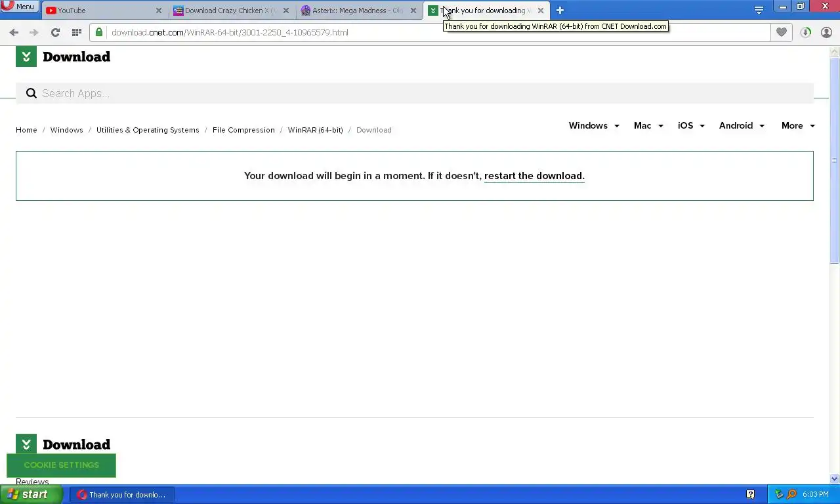This screenshot has width=840, height=504.
Task: Click the search magnifier icon
Action: [x=31, y=93]
